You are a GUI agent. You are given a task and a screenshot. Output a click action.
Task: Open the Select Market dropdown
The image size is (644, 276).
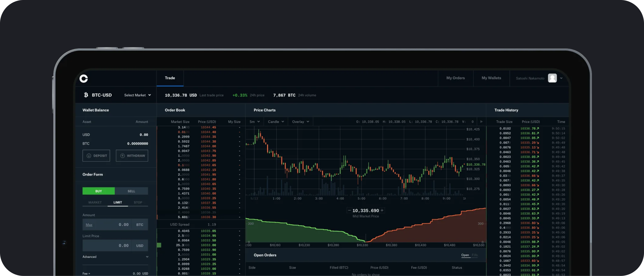(x=138, y=95)
